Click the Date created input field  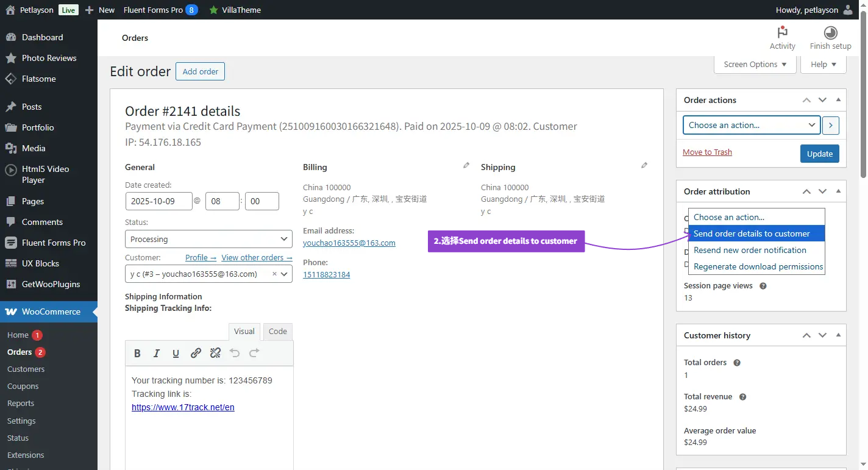click(x=158, y=201)
